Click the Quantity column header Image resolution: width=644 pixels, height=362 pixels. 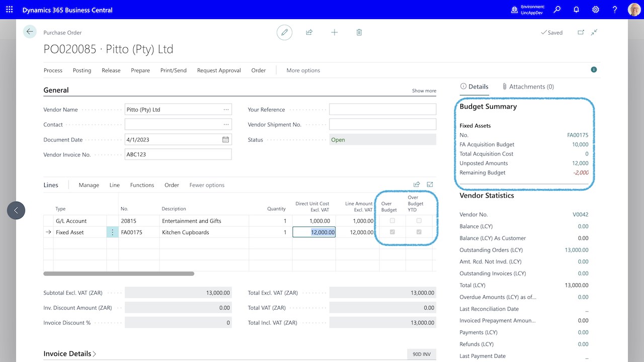276,209
